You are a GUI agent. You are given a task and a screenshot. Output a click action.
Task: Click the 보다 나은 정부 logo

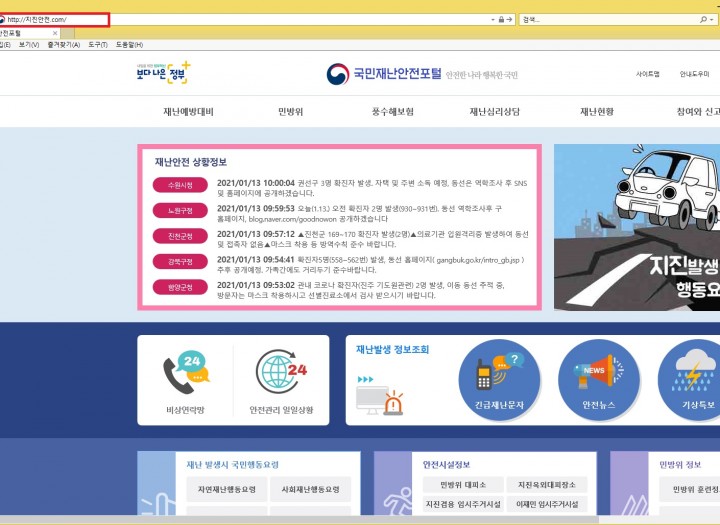tap(162, 73)
